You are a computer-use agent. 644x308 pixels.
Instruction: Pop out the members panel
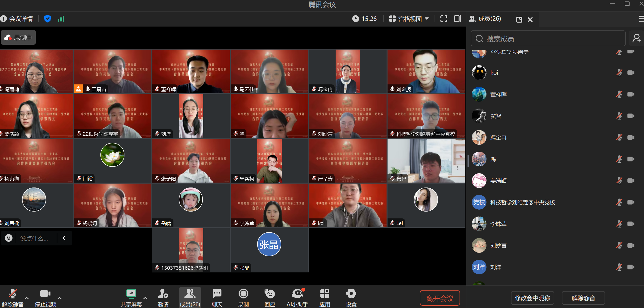point(519,19)
